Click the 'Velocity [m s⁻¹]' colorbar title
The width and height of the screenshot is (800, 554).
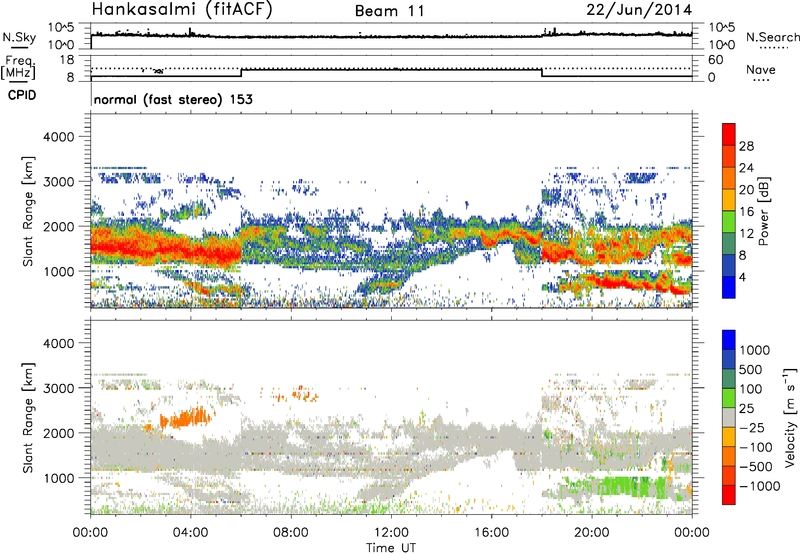pos(790,417)
